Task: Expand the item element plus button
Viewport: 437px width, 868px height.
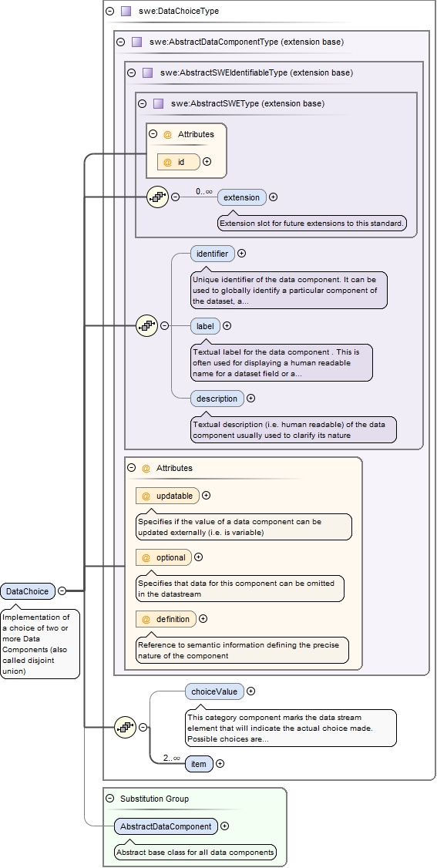Action: [220, 763]
